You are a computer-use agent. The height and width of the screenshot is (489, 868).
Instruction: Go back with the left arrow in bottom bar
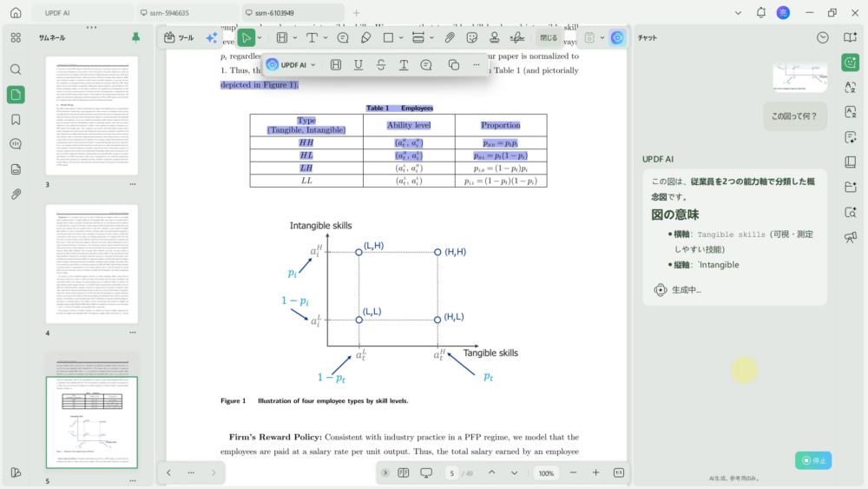coord(168,472)
